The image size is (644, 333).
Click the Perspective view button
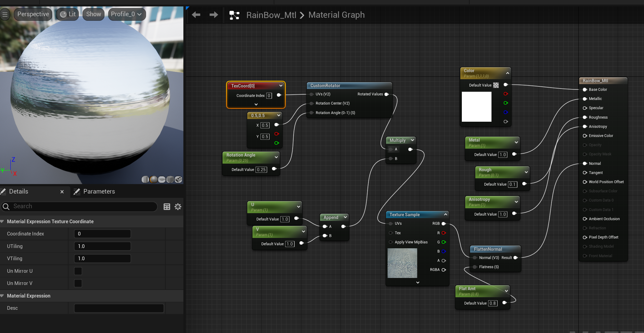point(33,14)
